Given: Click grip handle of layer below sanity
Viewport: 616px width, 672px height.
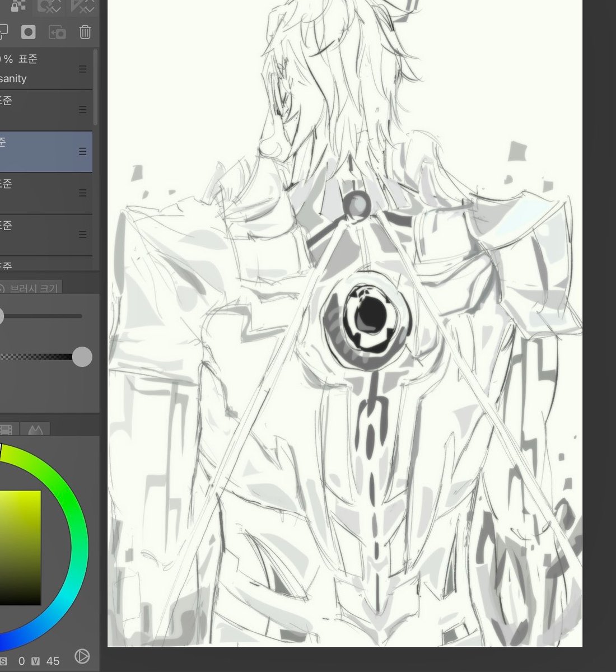Looking at the screenshot, I should (82, 110).
